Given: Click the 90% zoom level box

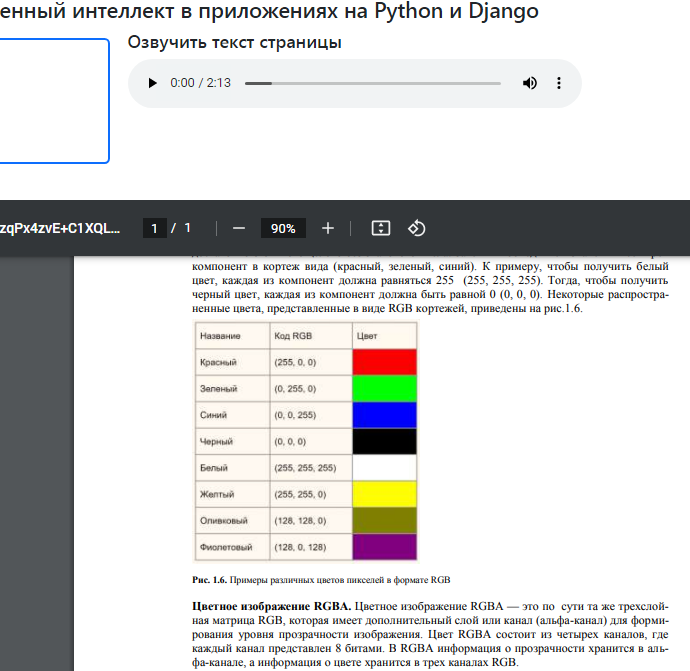Looking at the screenshot, I should point(283,228).
